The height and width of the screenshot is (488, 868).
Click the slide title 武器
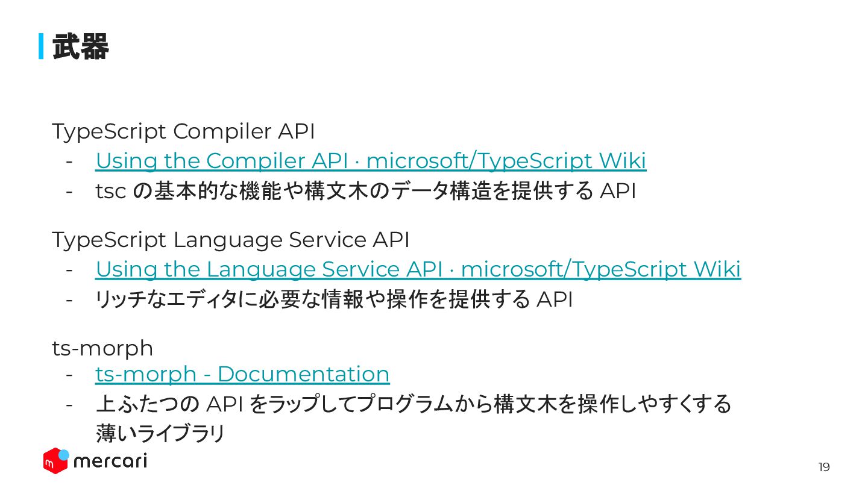[x=80, y=46]
